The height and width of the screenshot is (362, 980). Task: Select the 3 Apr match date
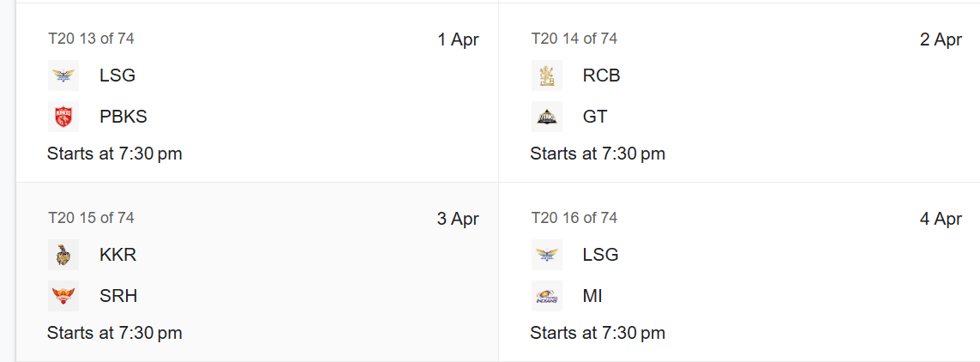[x=458, y=219]
